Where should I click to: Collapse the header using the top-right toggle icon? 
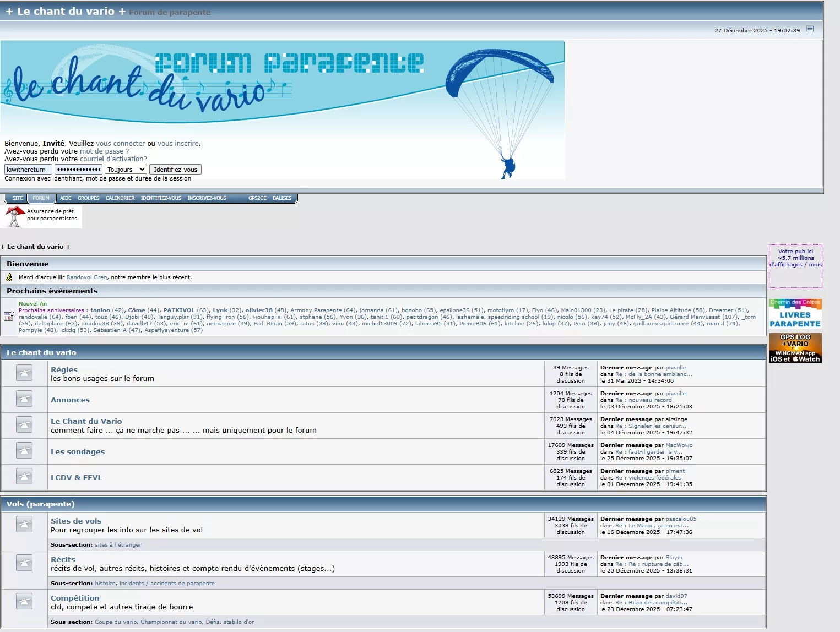[810, 30]
